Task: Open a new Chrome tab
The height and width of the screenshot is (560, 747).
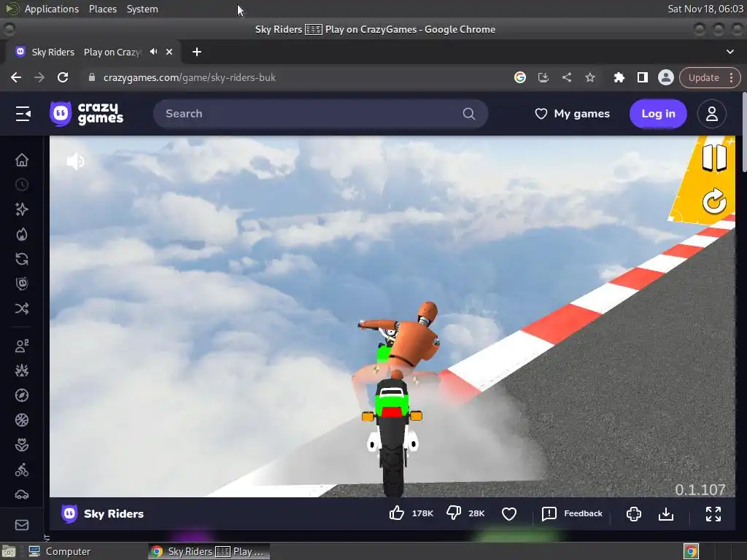Action: [197, 52]
